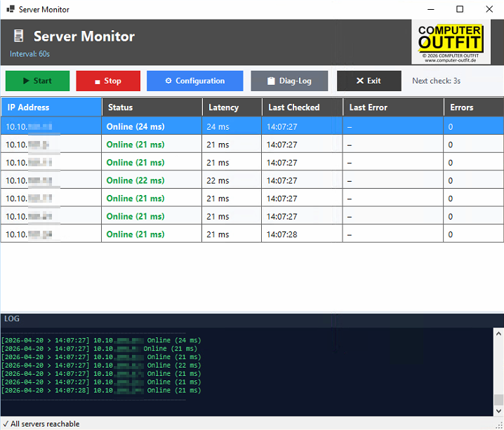Viewport: 504px width, 430px height.
Task: Select the Online (22 ms) status cell
Action: pos(152,180)
